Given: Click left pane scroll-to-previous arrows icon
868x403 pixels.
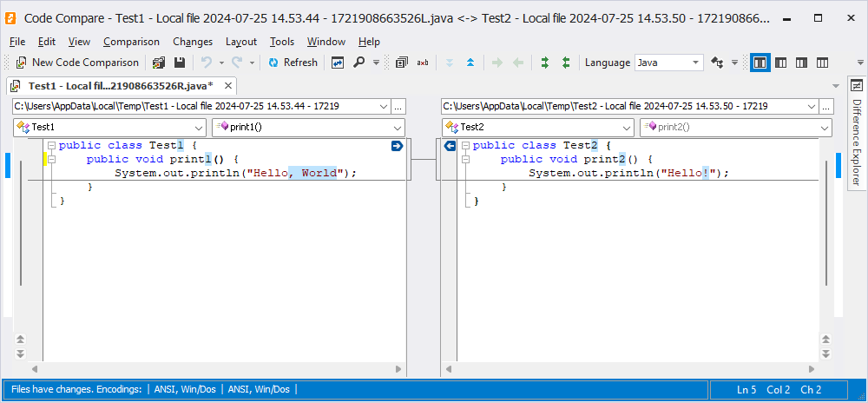Looking at the screenshot, I should click(x=20, y=340).
